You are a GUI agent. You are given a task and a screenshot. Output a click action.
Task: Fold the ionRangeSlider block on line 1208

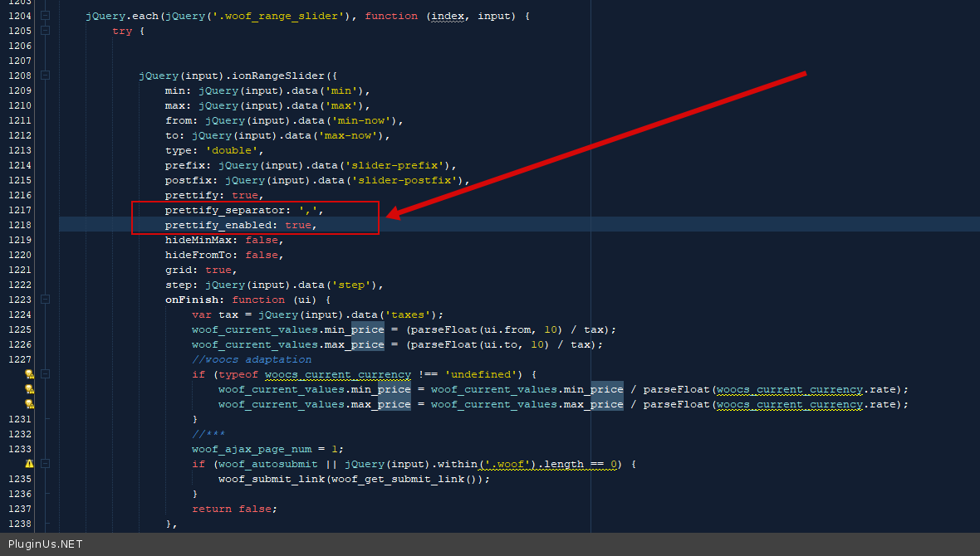pos(45,76)
